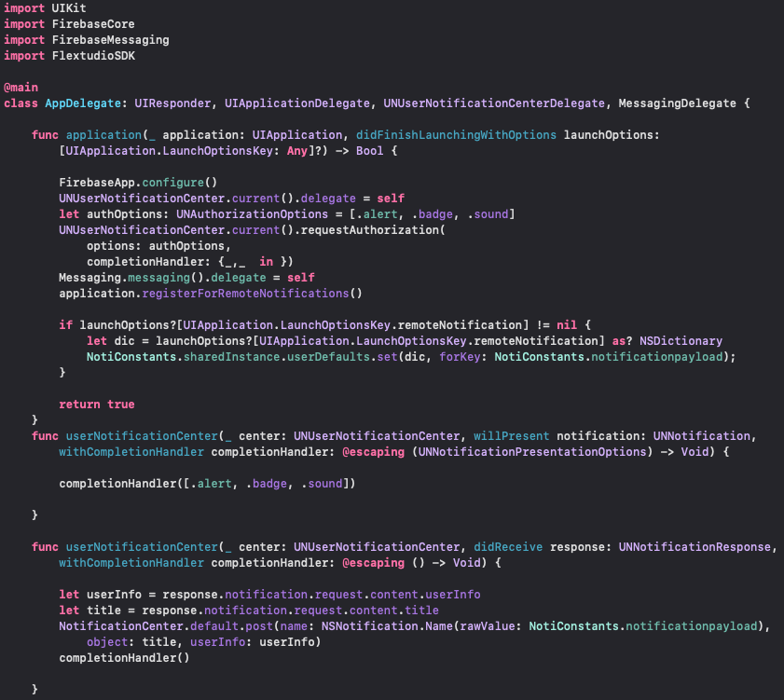Viewport: 784px width, 700px height.
Task: Click 'UNNotificationResponse' type name
Action: coord(695,547)
